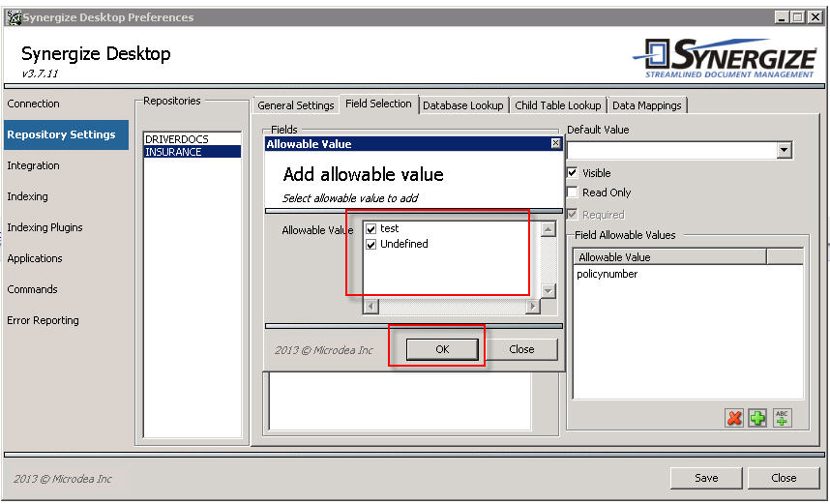Click the greyed Required checkbox

[573, 215]
